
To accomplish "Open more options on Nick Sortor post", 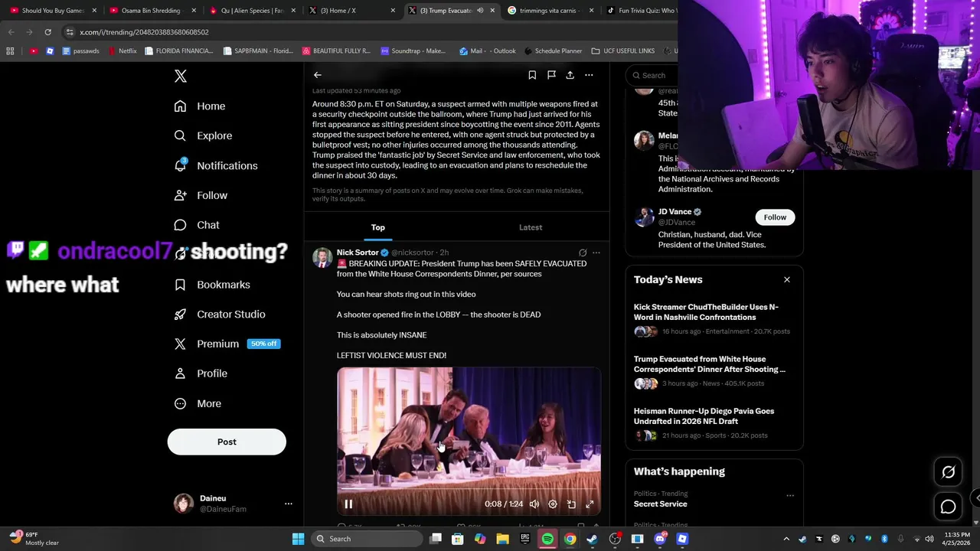I will point(596,253).
